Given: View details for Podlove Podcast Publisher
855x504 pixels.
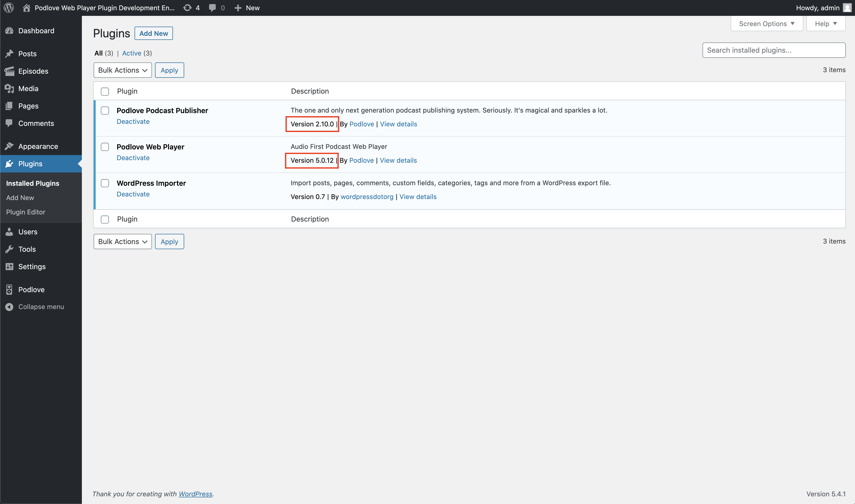Looking at the screenshot, I should click(398, 124).
